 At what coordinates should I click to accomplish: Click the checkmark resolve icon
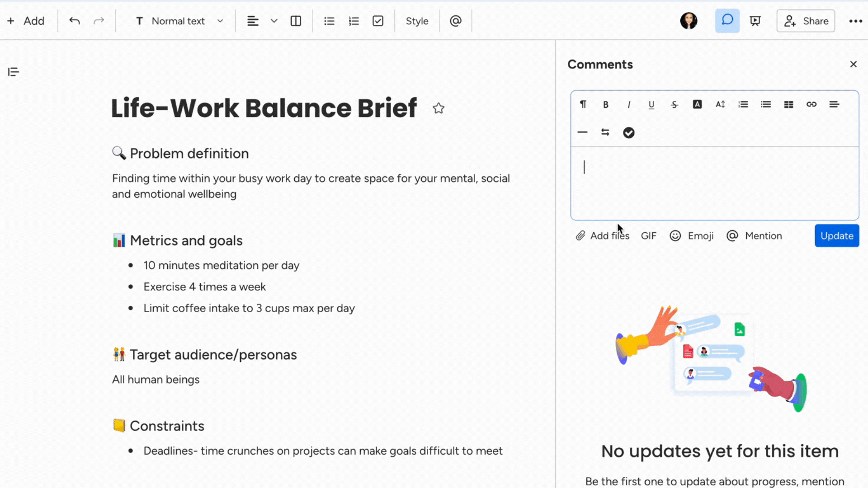point(629,132)
